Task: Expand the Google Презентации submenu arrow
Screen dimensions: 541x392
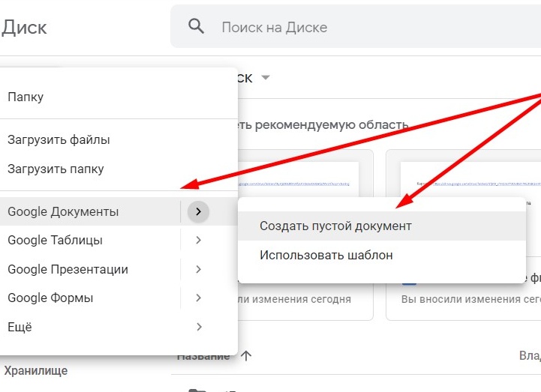Action: pos(198,269)
